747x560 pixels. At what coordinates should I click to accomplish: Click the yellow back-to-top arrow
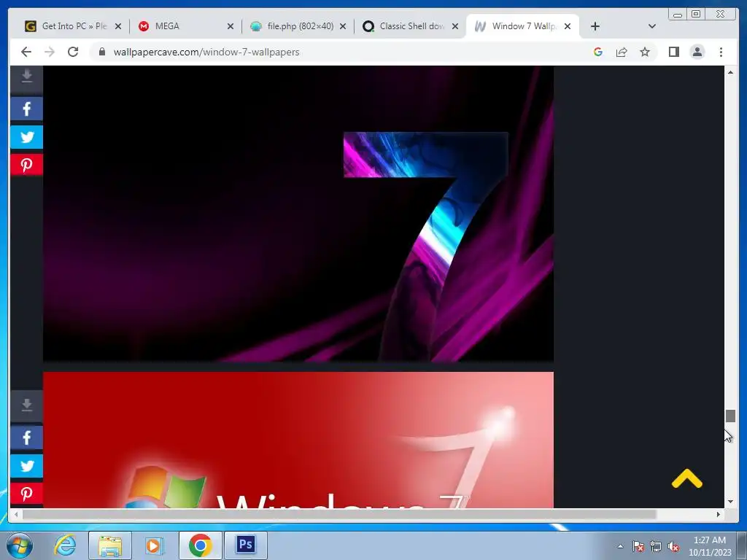(686, 479)
